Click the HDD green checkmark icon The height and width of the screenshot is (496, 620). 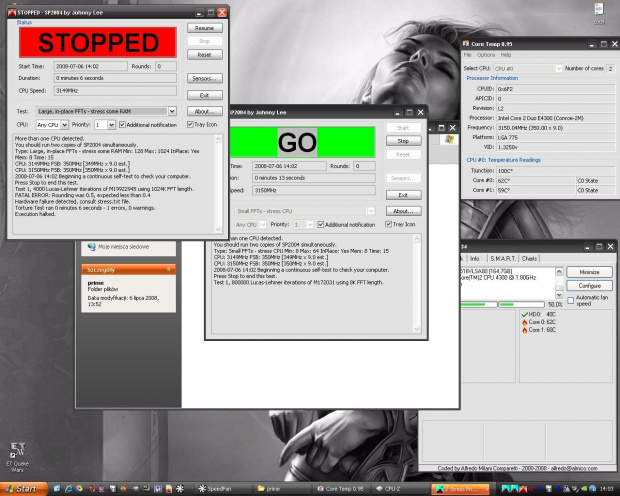point(525,314)
